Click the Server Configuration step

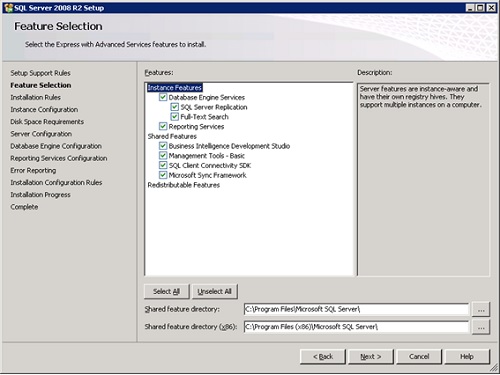(x=41, y=134)
